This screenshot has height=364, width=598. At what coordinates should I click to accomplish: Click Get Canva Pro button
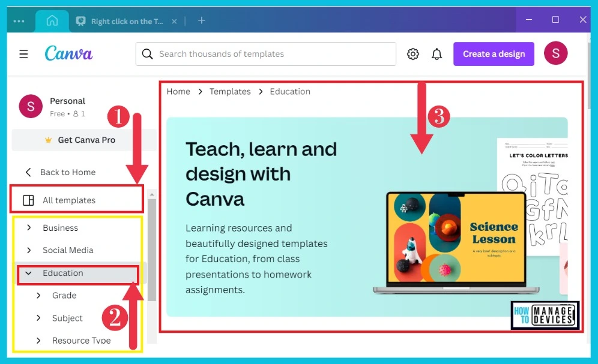click(84, 140)
